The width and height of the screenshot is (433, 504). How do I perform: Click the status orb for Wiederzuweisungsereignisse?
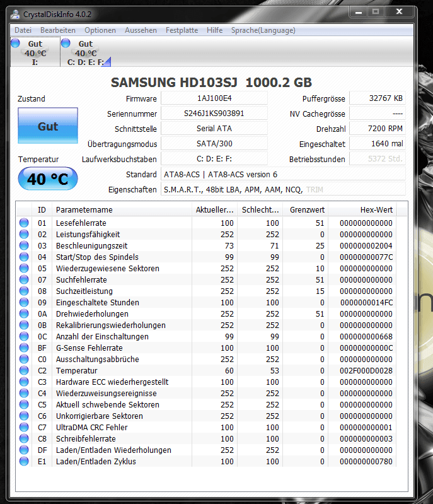pos(24,393)
